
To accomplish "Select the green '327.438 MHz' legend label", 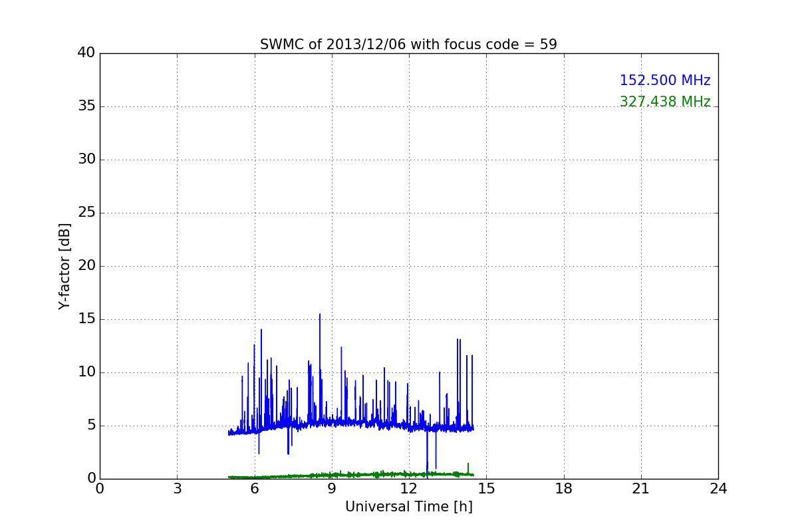I will pyautogui.click(x=665, y=102).
